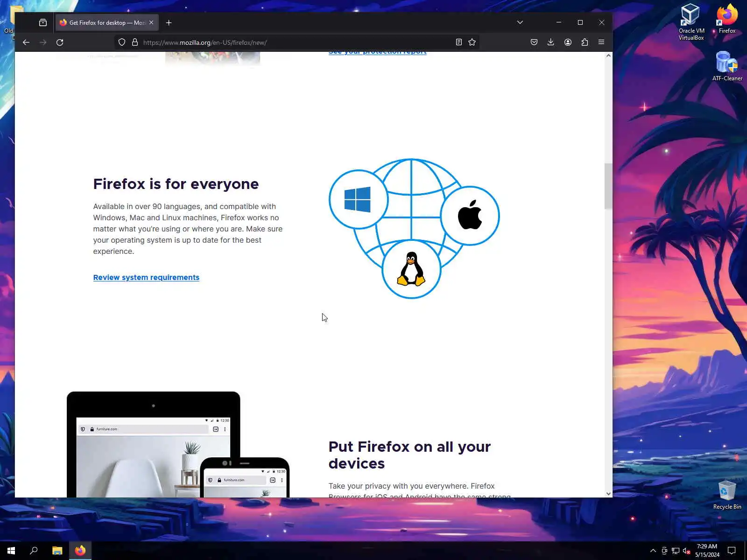The width and height of the screenshot is (747, 560).
Task: Toggle reader view in address bar
Action: [459, 42]
